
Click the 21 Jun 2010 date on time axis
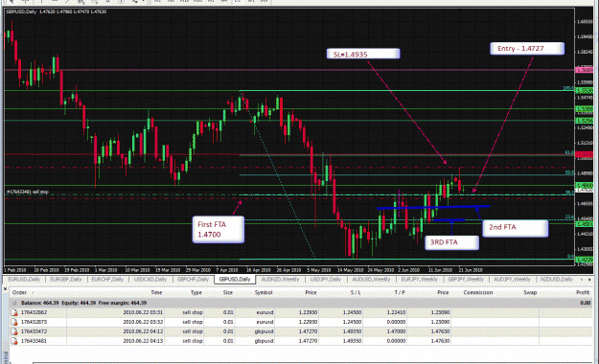point(471,270)
